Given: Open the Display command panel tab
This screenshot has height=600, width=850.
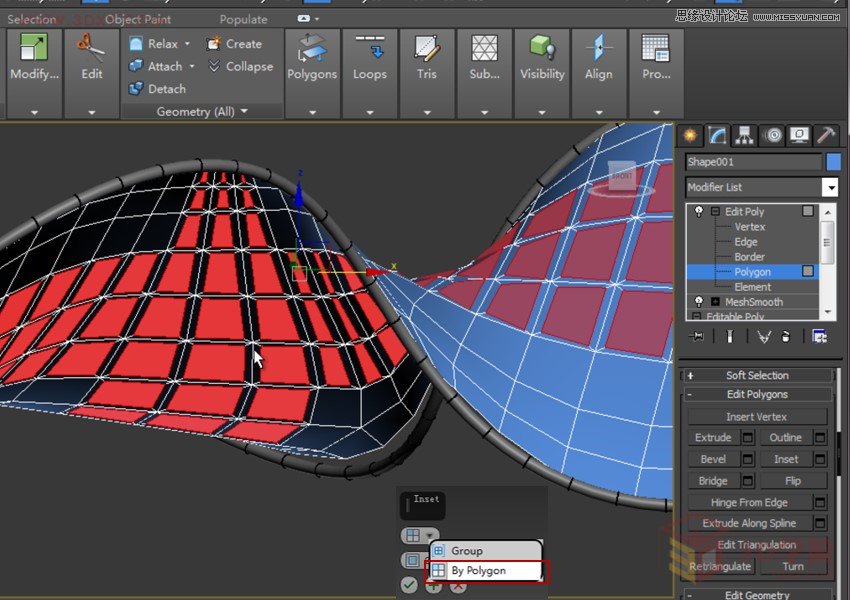Looking at the screenshot, I should (x=800, y=135).
